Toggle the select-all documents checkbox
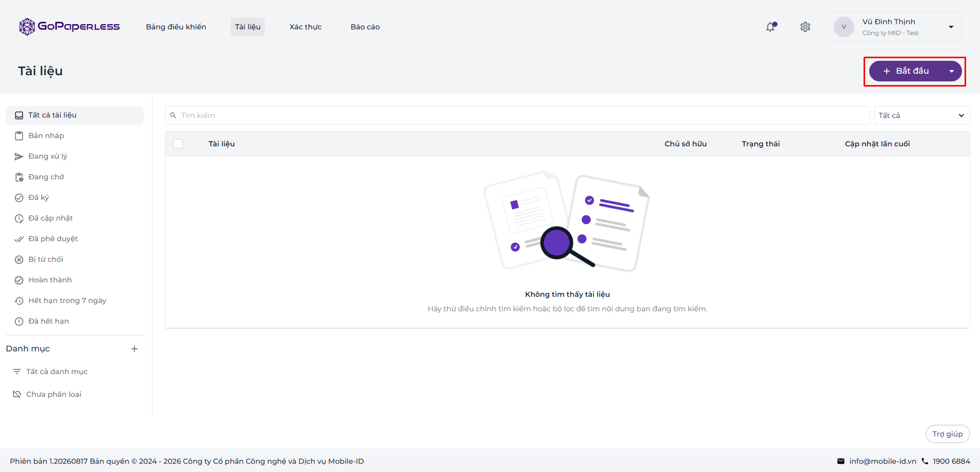Image resolution: width=980 pixels, height=472 pixels. point(178,144)
